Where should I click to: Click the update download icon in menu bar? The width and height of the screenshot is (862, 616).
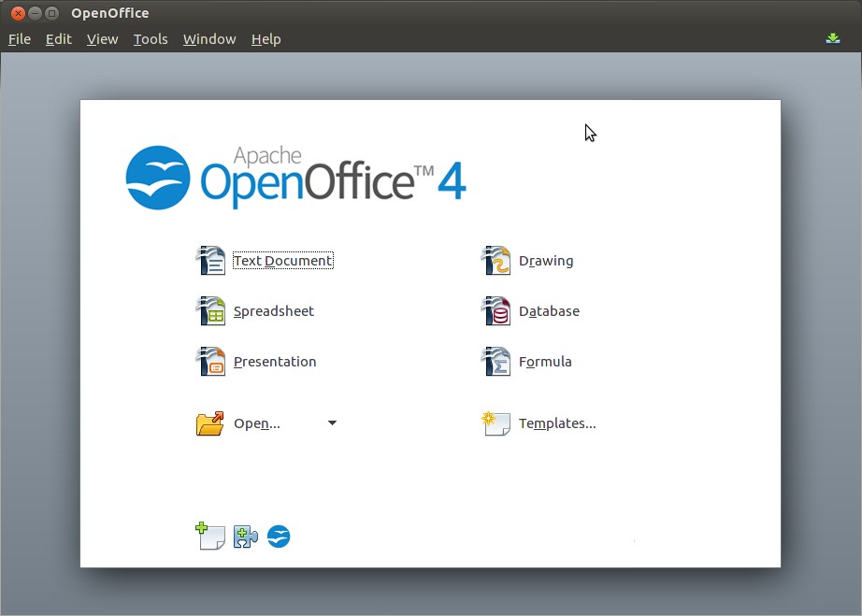pos(833,38)
